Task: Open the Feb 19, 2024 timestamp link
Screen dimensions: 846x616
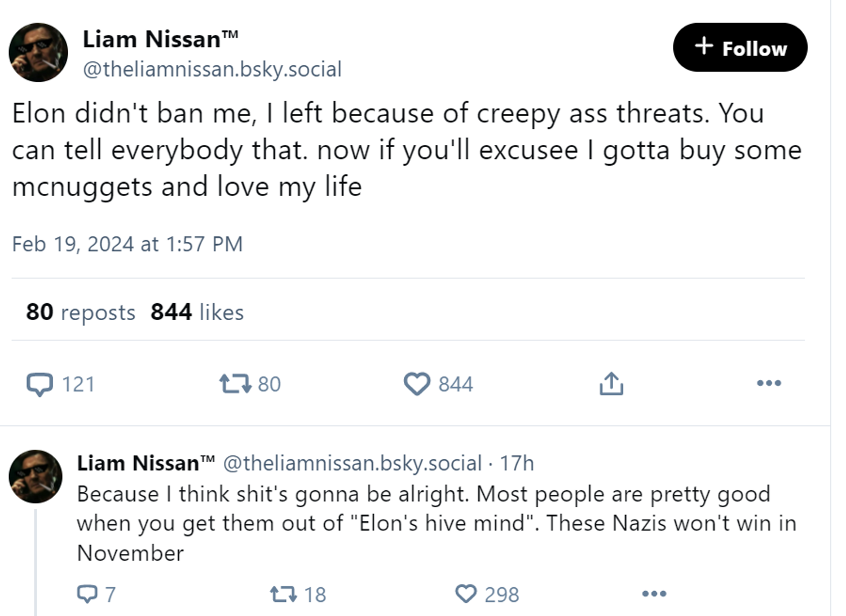Action: (x=127, y=243)
